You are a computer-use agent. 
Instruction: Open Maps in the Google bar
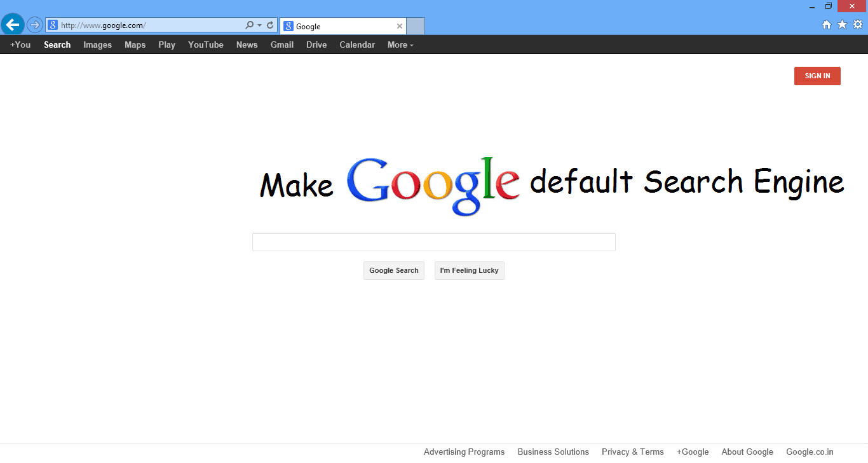(135, 45)
